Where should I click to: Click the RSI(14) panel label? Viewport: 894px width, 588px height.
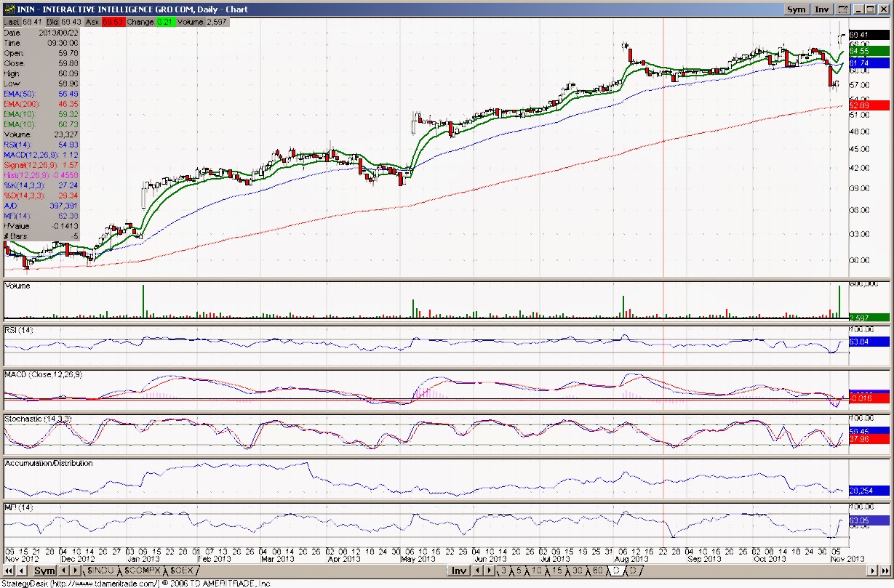19,330
